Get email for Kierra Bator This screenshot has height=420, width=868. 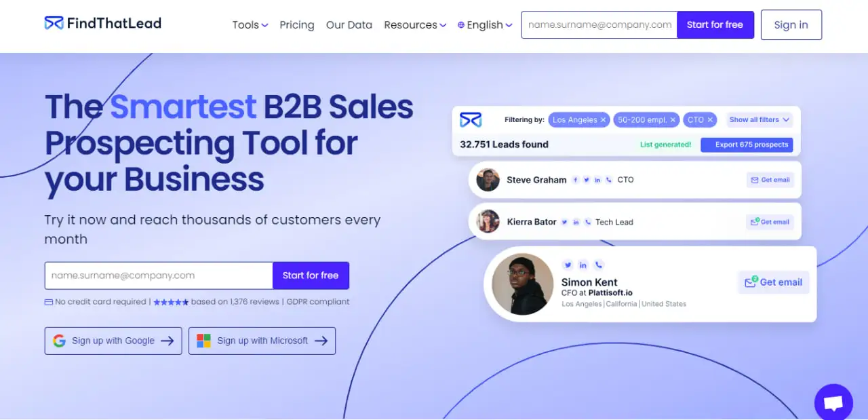coord(770,222)
